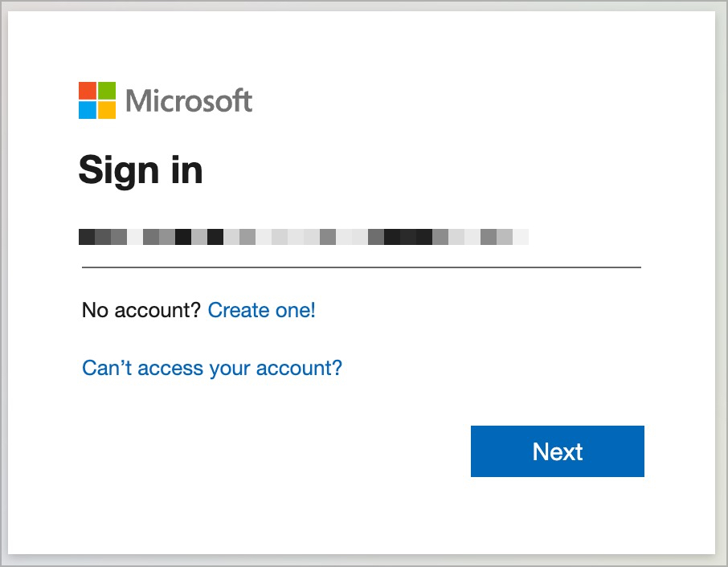Click the Microsoft four-square logo
The image size is (728, 567).
[96, 100]
